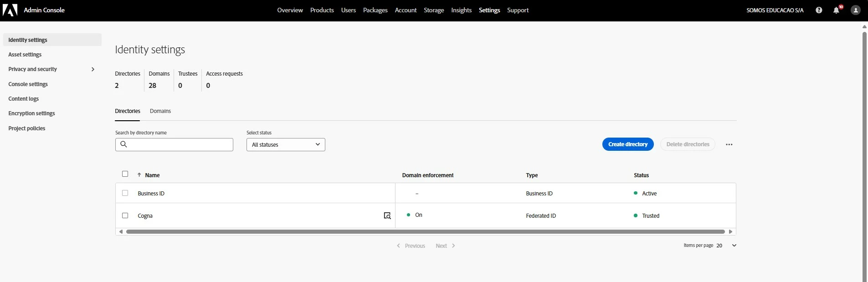Click the horizontal table scrollbar

tap(426, 232)
